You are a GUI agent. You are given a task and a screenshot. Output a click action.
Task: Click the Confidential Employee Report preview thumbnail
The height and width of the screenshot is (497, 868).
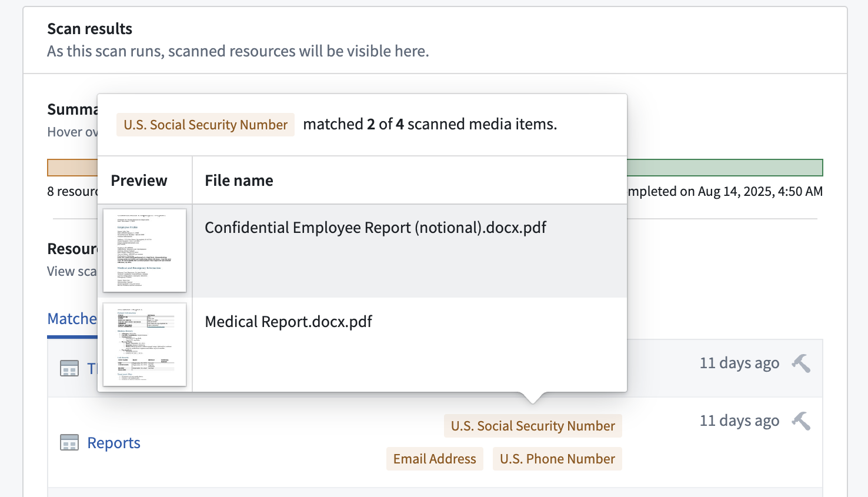[x=145, y=250]
